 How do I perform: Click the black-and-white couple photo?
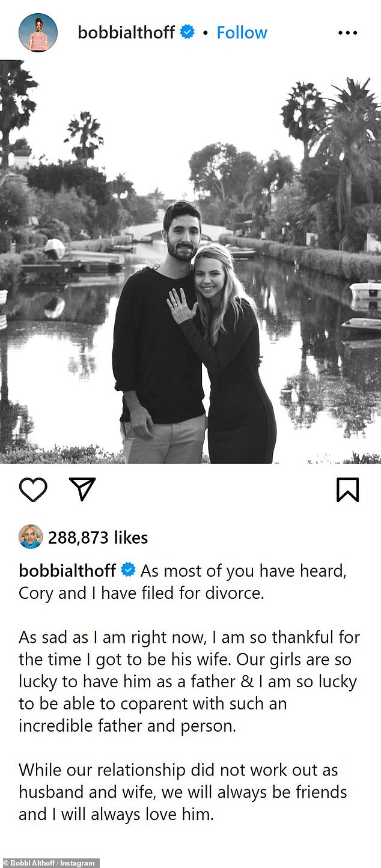tap(190, 262)
